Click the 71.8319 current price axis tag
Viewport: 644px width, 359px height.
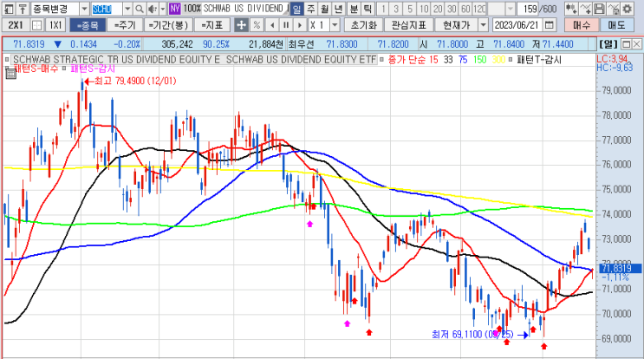620,269
